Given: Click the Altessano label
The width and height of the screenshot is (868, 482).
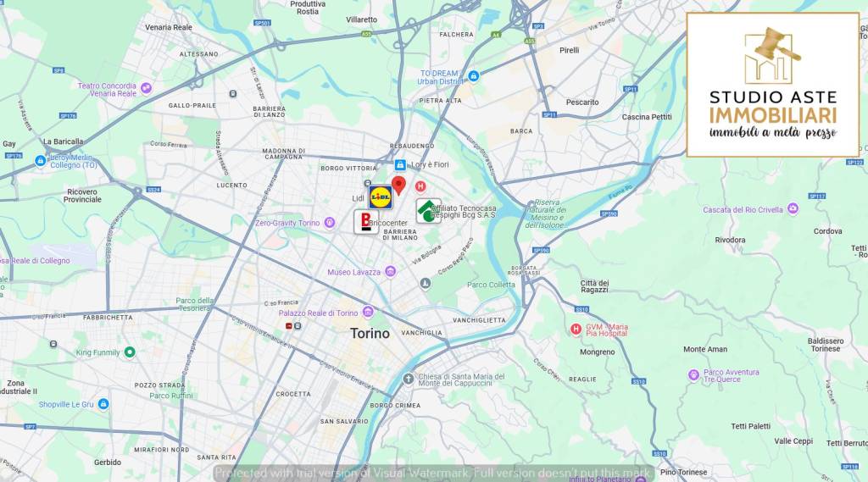Looking at the screenshot, I should point(198,54).
